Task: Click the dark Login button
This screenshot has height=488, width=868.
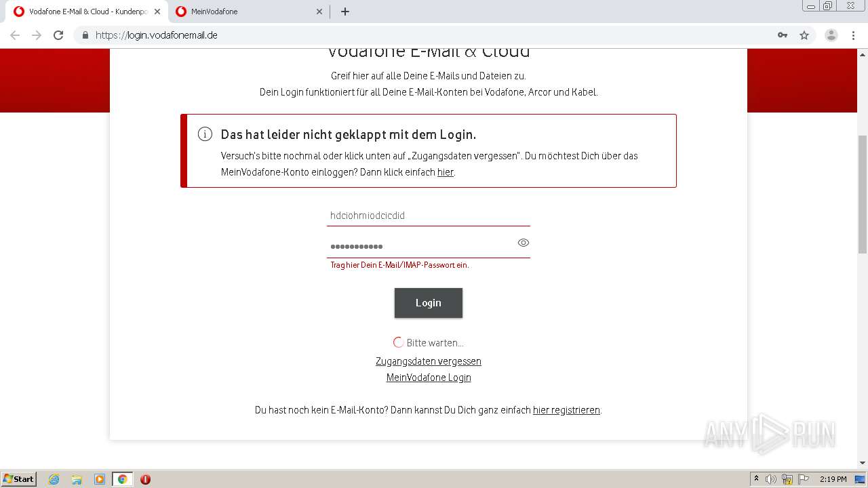Action: pyautogui.click(x=429, y=303)
